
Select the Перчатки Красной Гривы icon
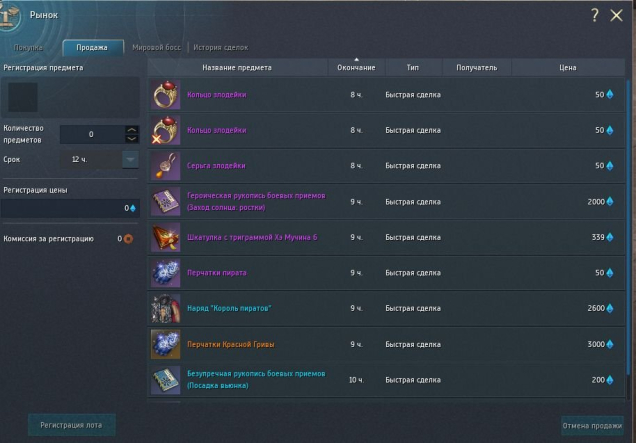[165, 344]
